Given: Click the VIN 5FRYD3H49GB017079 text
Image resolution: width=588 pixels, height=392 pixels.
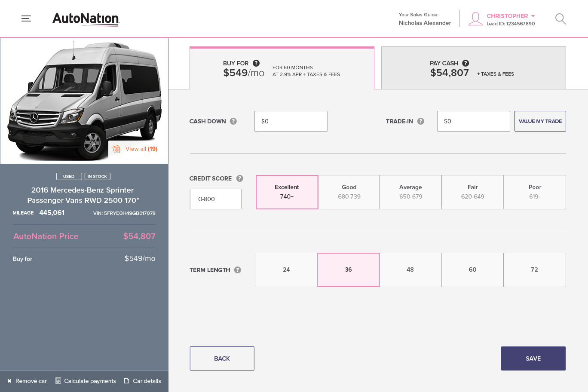Looking at the screenshot, I should (x=124, y=213).
